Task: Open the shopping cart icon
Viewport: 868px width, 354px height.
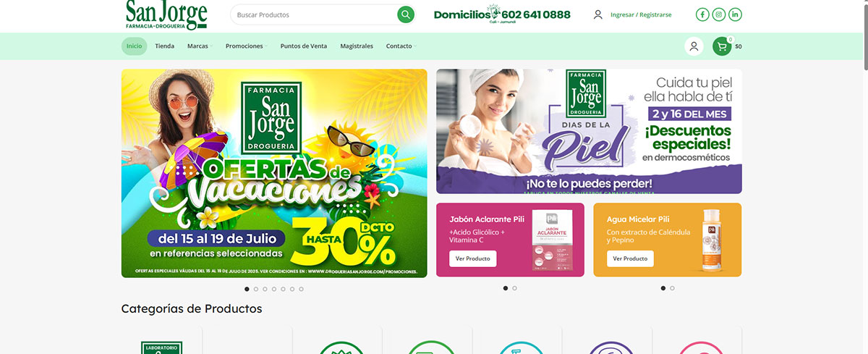Action: click(722, 46)
